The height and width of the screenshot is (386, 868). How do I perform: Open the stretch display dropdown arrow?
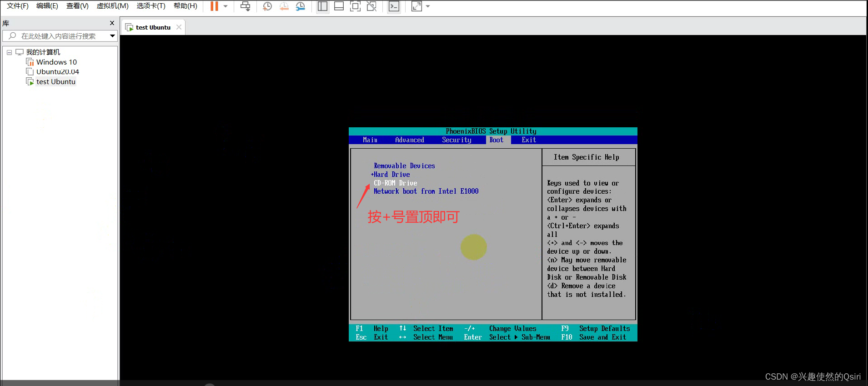point(428,6)
